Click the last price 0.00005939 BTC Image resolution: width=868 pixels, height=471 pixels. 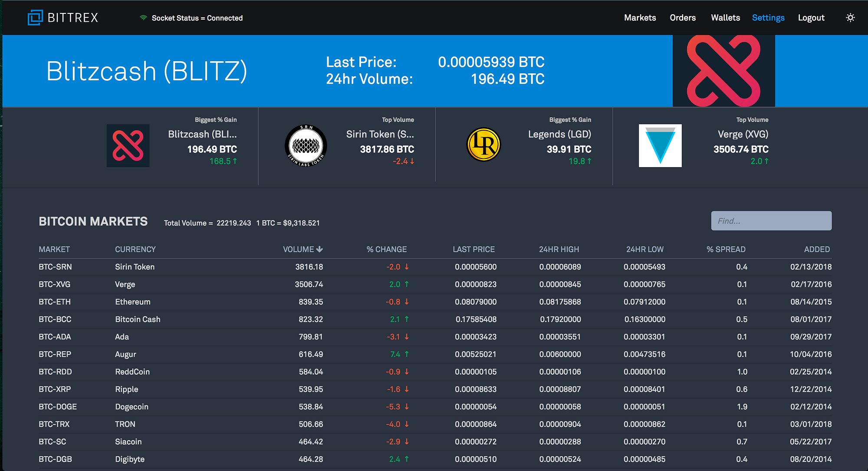pyautogui.click(x=491, y=62)
